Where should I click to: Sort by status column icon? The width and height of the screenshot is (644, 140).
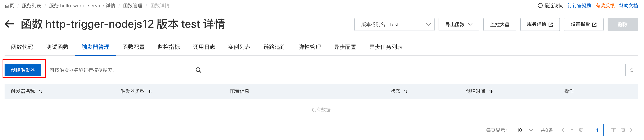click(x=405, y=92)
